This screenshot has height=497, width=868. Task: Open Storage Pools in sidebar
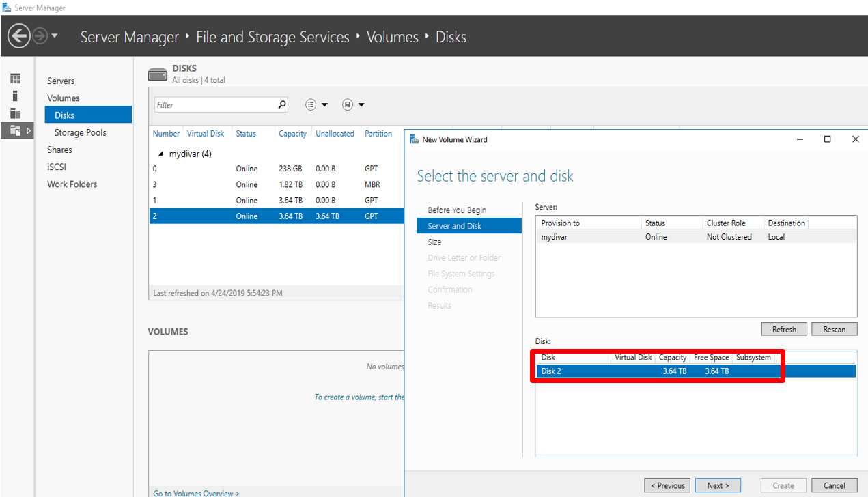[81, 132]
